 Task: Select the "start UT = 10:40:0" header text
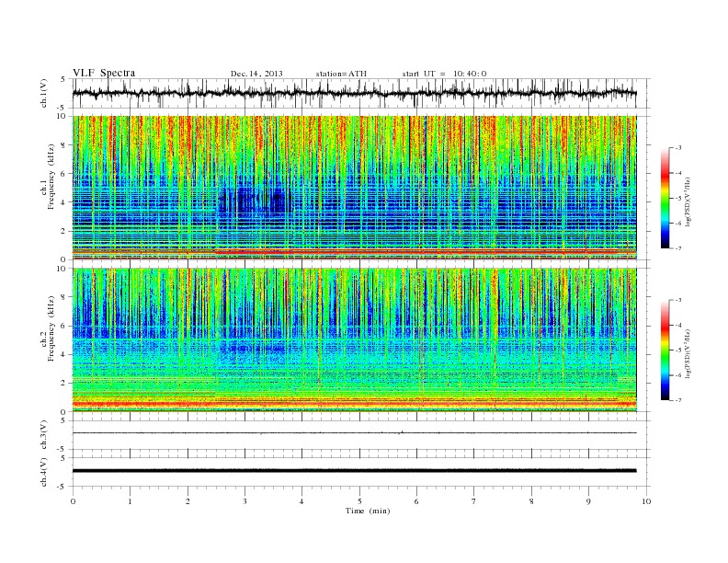tap(444, 74)
